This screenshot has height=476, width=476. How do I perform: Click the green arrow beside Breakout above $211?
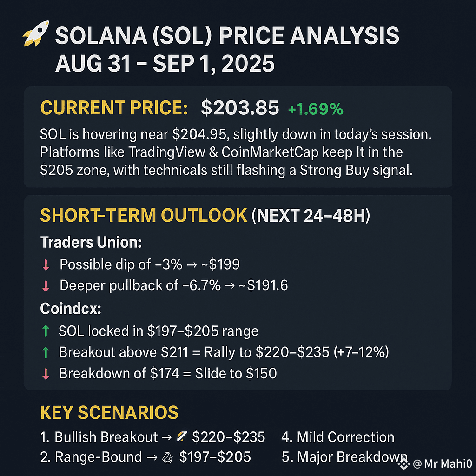click(46, 352)
